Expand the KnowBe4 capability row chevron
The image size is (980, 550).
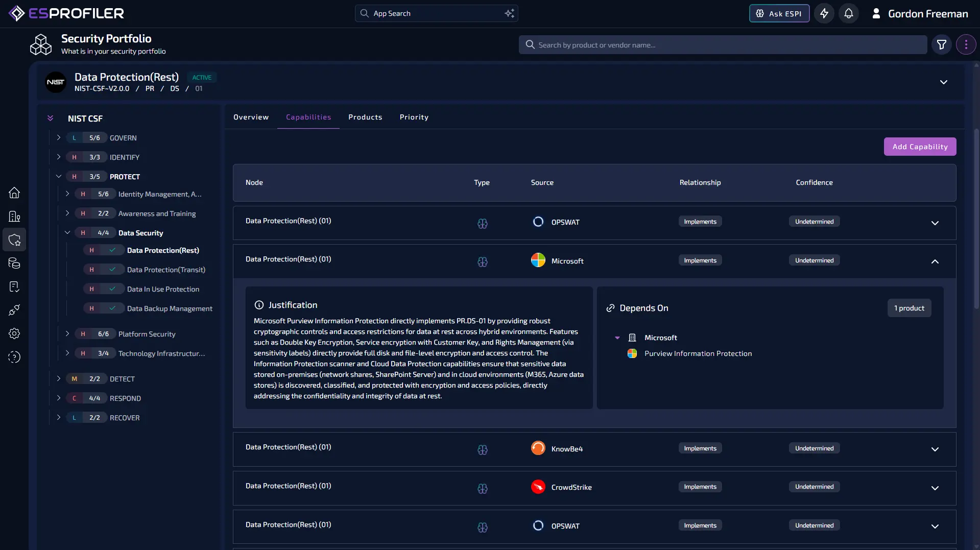click(x=935, y=449)
